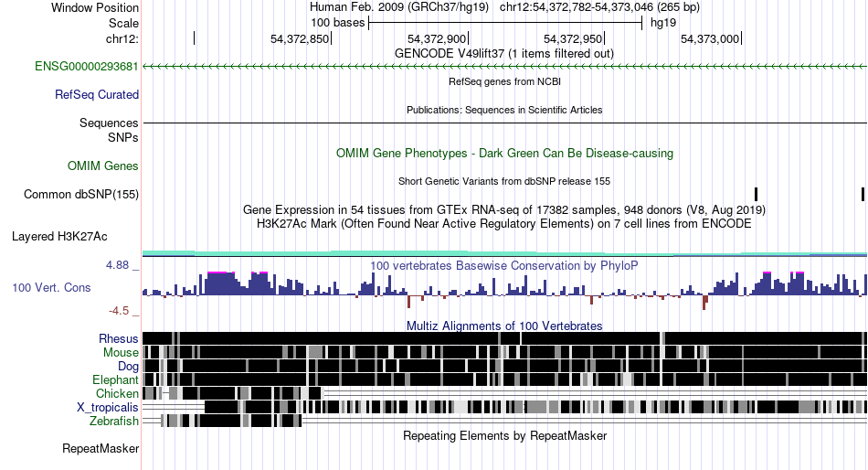Click the Scale label
Image resolution: width=868 pixels, height=470 pixels.
tap(123, 23)
